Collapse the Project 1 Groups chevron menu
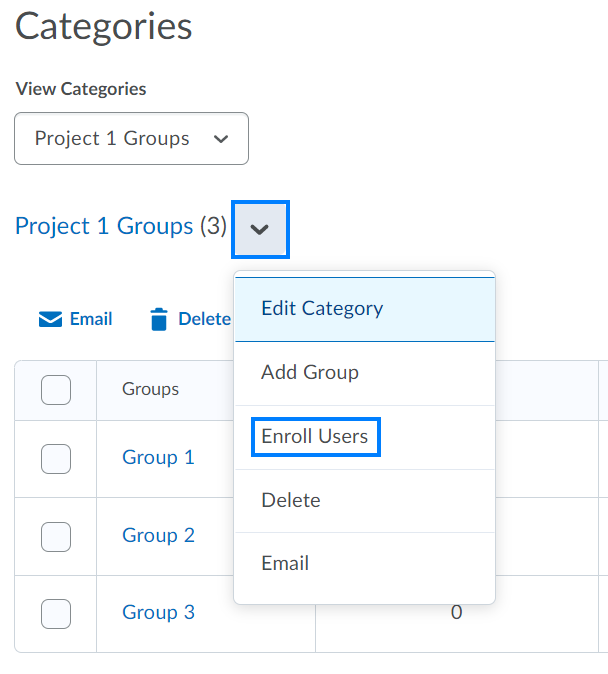608x674 pixels. click(260, 229)
